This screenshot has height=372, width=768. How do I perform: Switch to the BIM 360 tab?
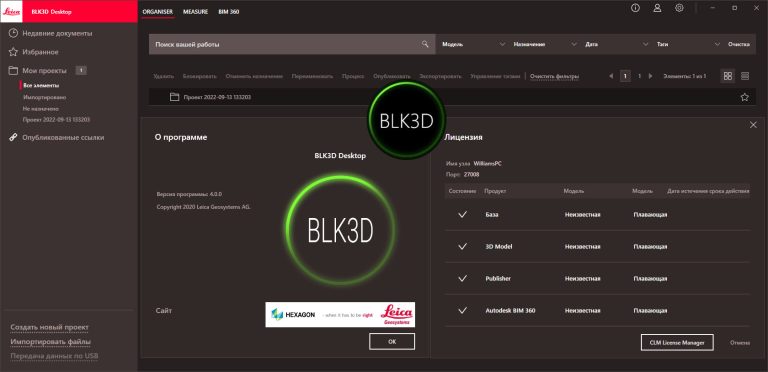coord(229,12)
